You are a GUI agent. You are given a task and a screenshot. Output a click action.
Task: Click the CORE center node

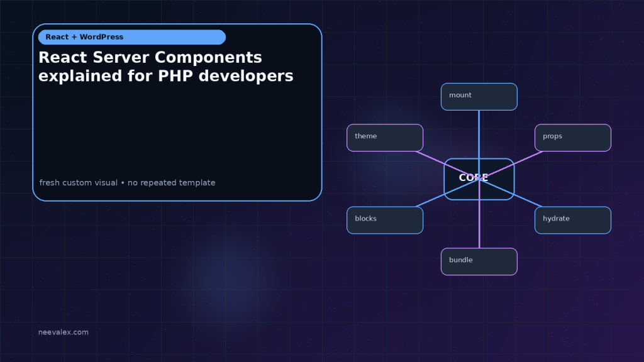point(479,179)
